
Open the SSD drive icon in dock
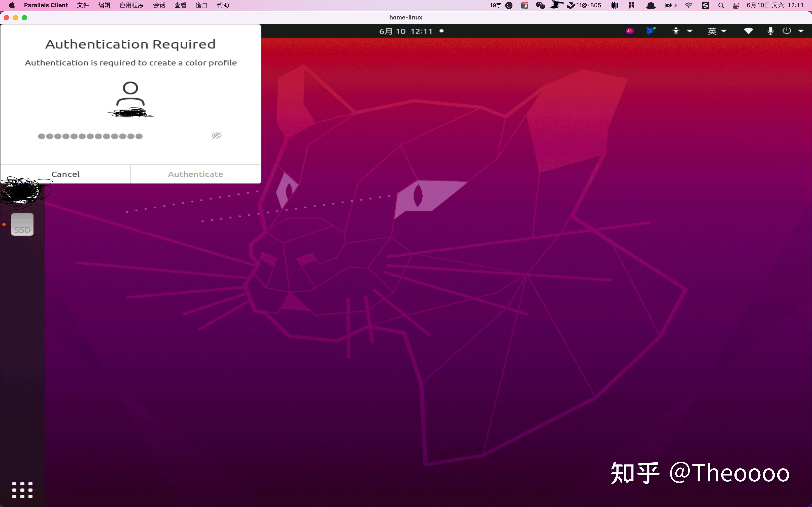22,224
